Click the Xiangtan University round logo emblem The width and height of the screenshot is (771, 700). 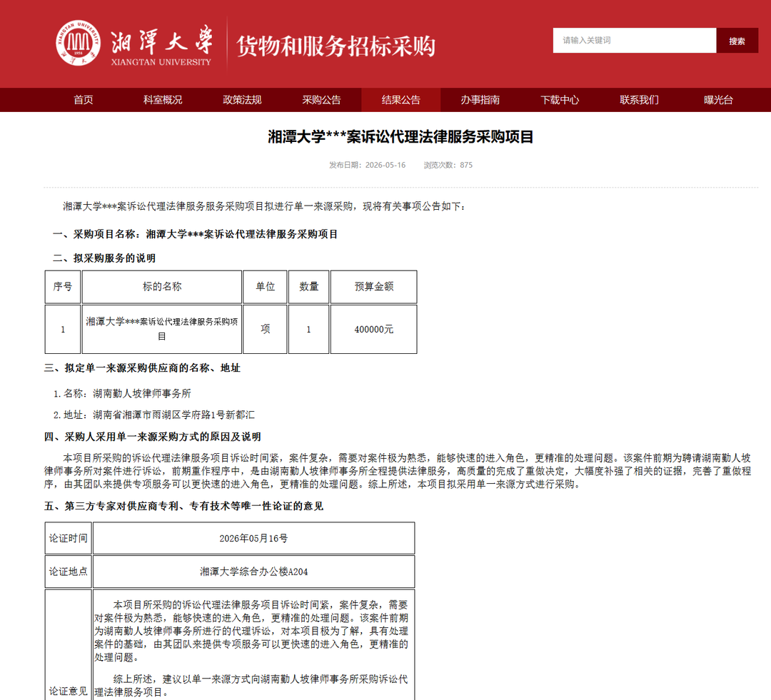click(78, 43)
